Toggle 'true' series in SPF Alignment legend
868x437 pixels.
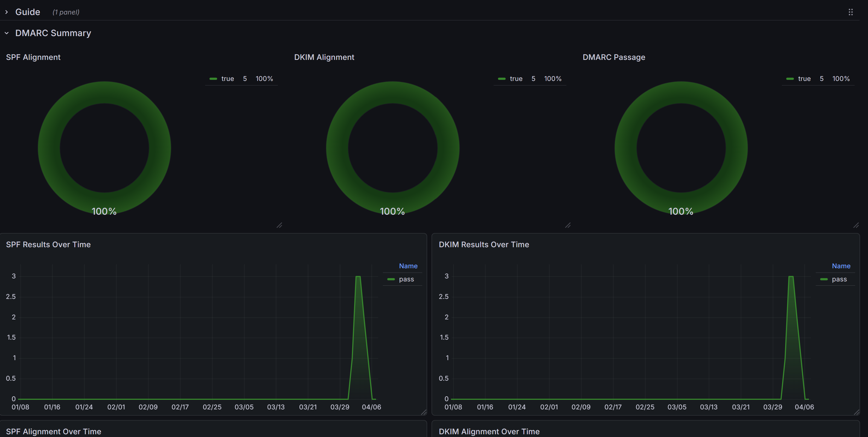[x=228, y=78]
